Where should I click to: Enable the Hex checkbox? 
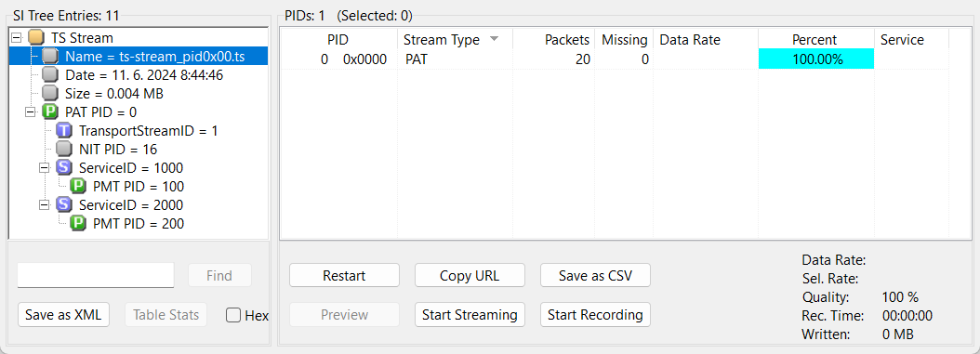233,315
